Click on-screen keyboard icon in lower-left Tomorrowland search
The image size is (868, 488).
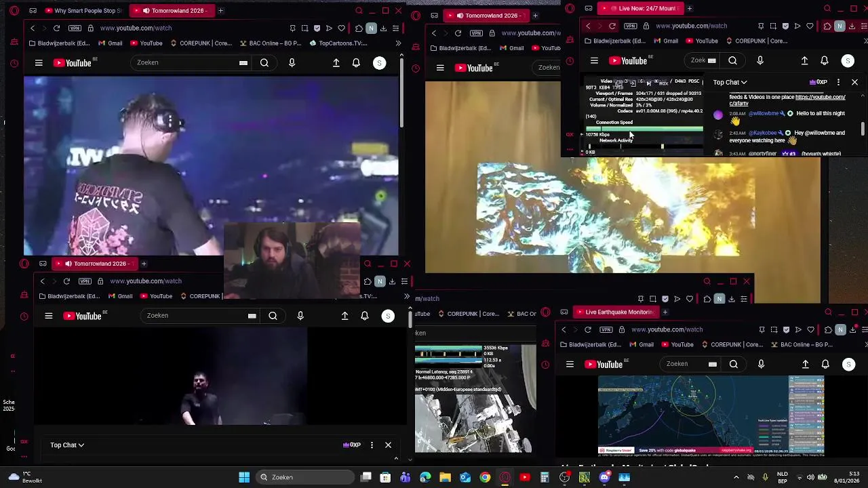tap(252, 315)
